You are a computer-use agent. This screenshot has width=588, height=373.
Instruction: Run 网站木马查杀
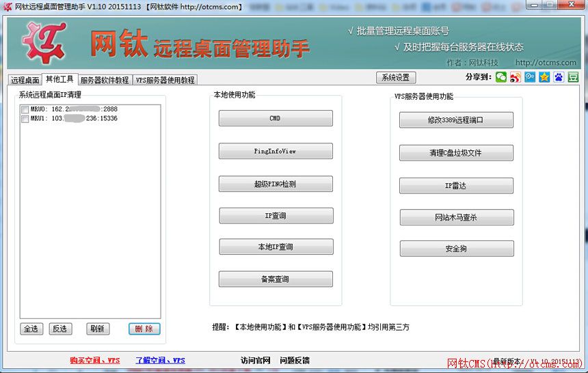click(x=457, y=217)
